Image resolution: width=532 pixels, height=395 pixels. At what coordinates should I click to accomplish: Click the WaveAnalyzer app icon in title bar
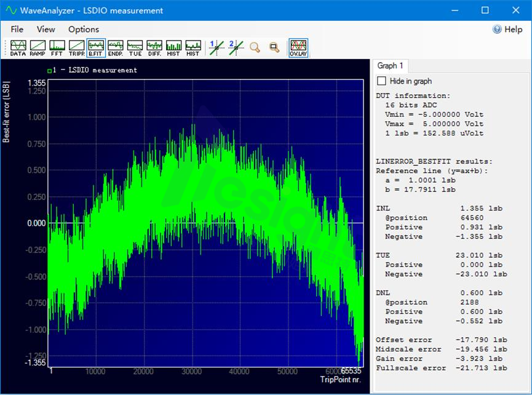(11, 10)
